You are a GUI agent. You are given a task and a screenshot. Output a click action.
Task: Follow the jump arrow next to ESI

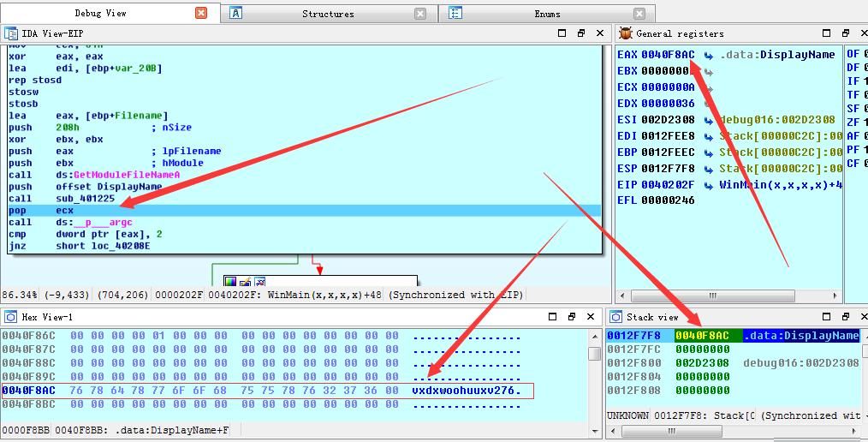pyautogui.click(x=709, y=120)
